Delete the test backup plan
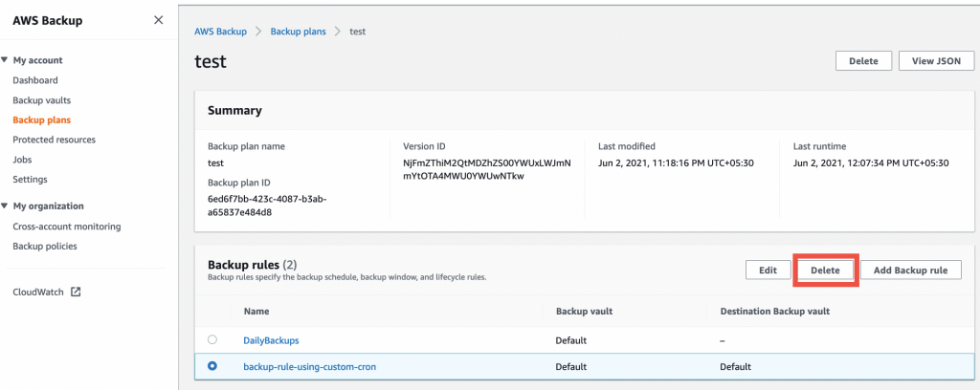Image resolution: width=980 pixels, height=390 pixels. [x=863, y=61]
